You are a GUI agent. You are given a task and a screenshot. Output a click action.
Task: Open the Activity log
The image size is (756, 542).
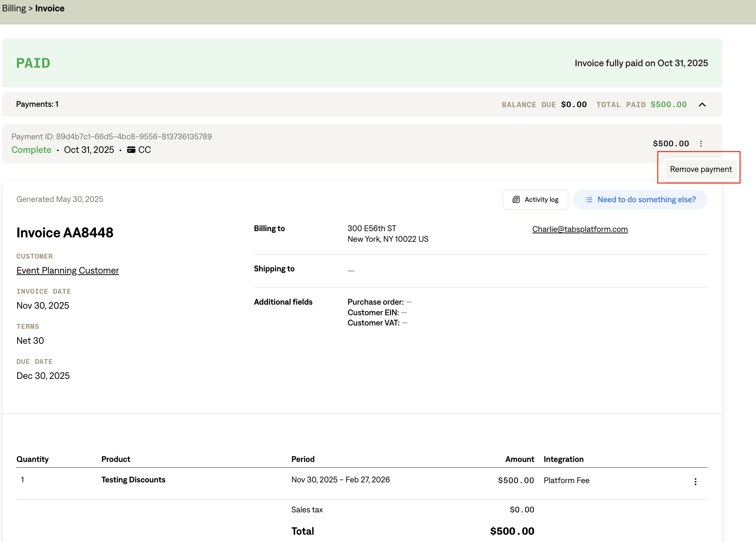[535, 200]
